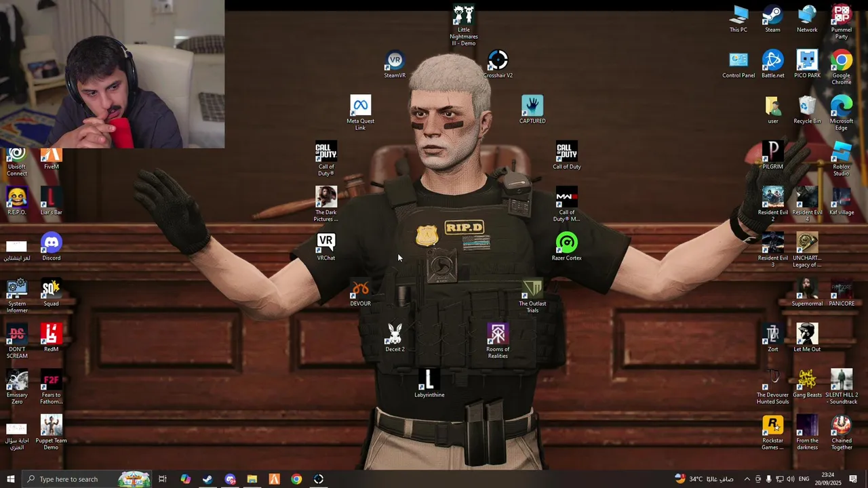Launch The Outlast Trials shortcut

532,296
